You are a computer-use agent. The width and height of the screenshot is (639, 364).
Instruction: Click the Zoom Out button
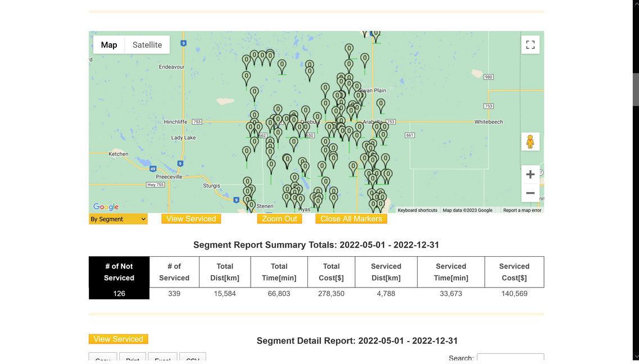279,219
